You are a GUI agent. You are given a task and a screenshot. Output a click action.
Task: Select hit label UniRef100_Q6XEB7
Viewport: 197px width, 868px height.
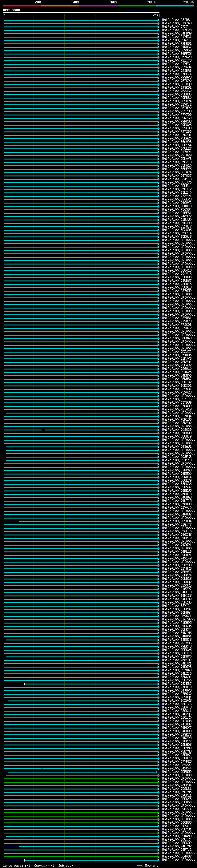[x=176, y=684]
